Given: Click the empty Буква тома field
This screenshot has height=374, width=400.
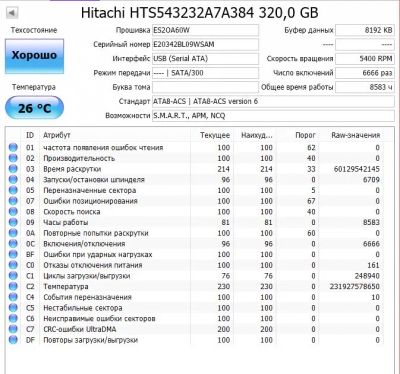Looking at the screenshot, I should click(205, 87).
